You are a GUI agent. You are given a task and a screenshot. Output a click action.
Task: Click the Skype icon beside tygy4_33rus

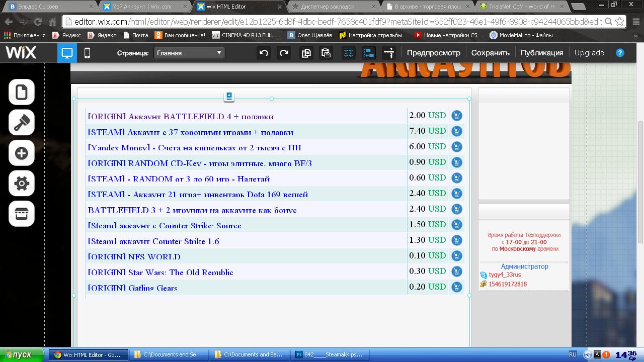(484, 275)
